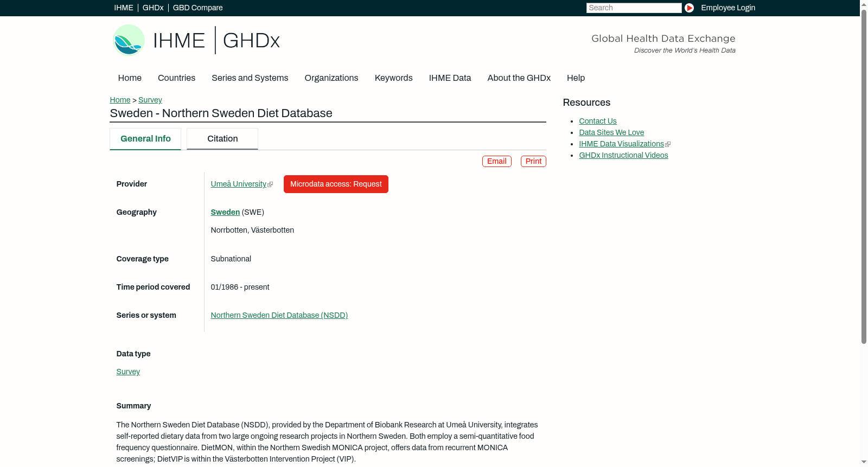Open the Contact Us resource link
868x467 pixels.
coord(598,121)
